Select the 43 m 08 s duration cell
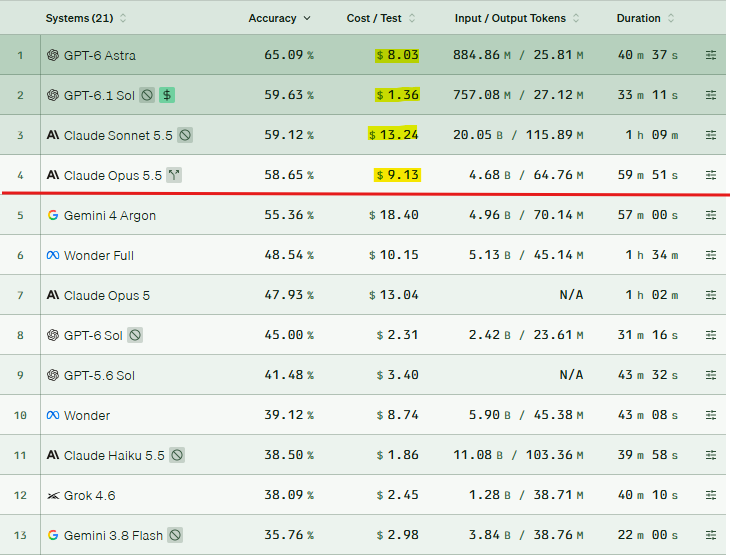Viewport: 731px width, 555px height. click(x=648, y=415)
